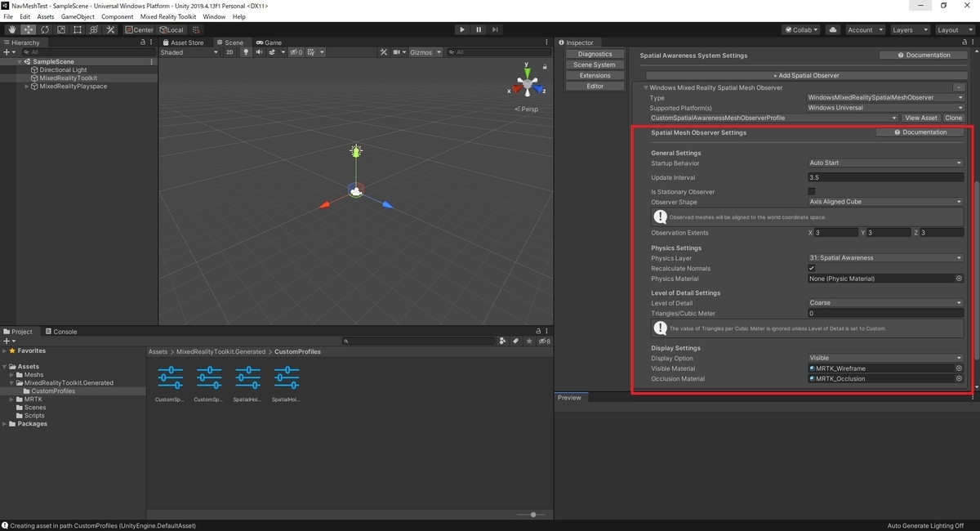Click the View Asset button
Image resolution: width=980 pixels, height=531 pixels.
(921, 118)
